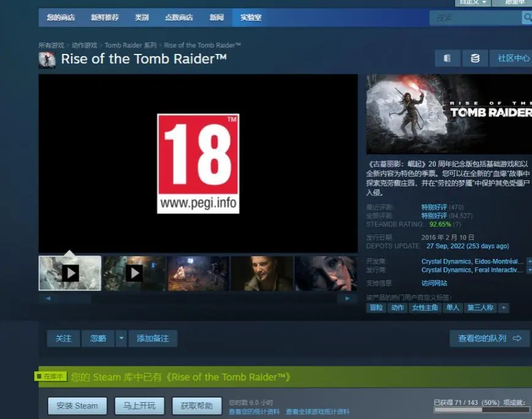The width and height of the screenshot is (532, 419).
Task: Click the 添加备注 add note button
Action: point(152,338)
